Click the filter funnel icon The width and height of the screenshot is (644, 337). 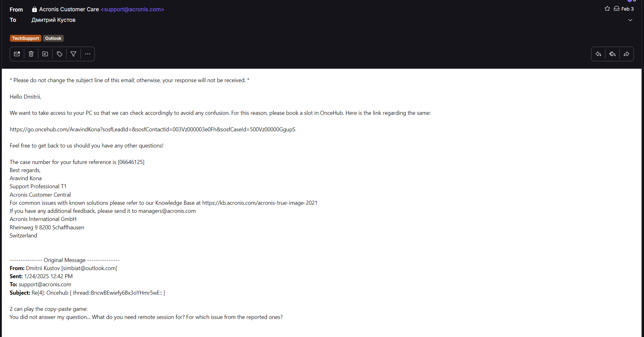(73, 54)
